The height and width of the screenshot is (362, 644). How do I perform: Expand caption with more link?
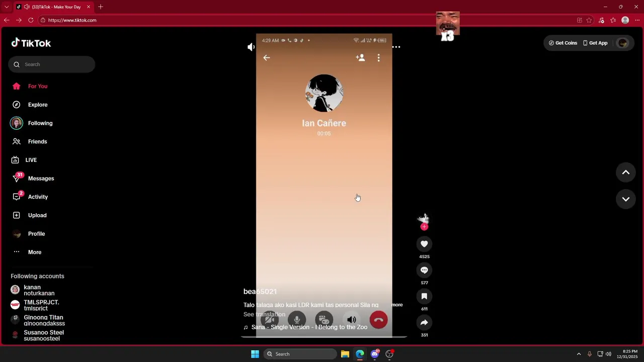pos(397,305)
